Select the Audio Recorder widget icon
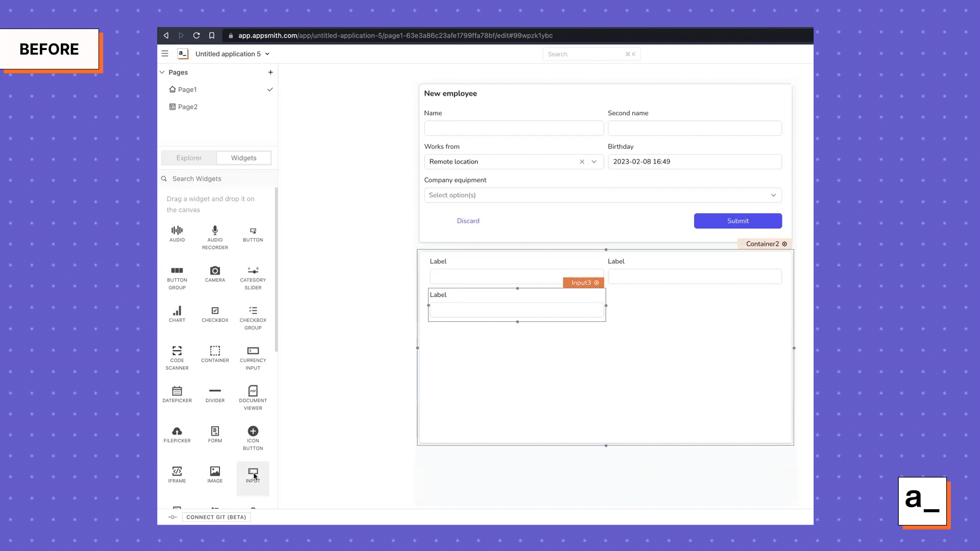Image resolution: width=980 pixels, height=551 pixels. coord(215,231)
